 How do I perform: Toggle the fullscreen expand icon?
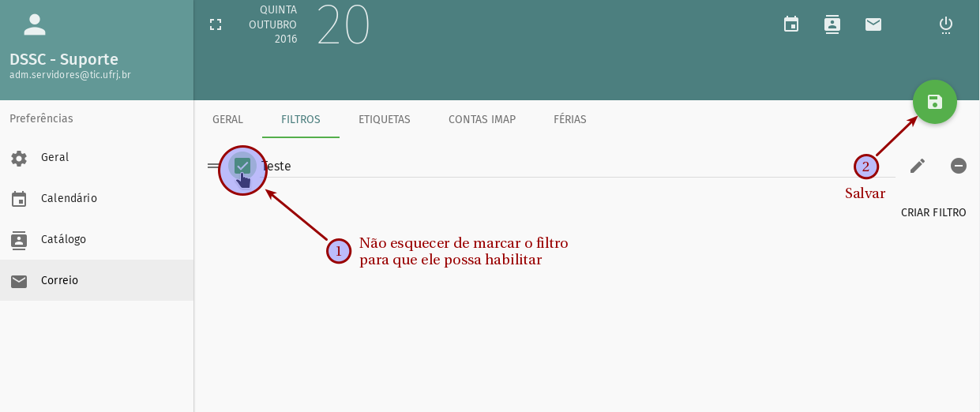(216, 24)
